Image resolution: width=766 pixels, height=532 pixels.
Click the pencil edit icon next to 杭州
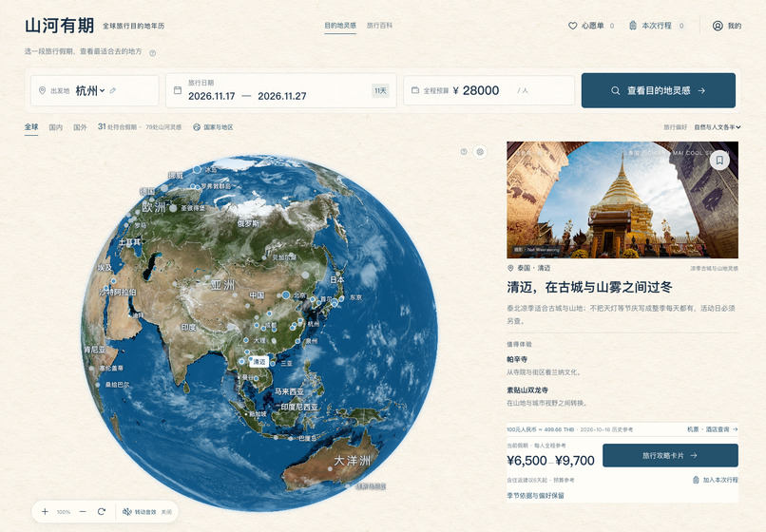pyautogui.click(x=113, y=90)
